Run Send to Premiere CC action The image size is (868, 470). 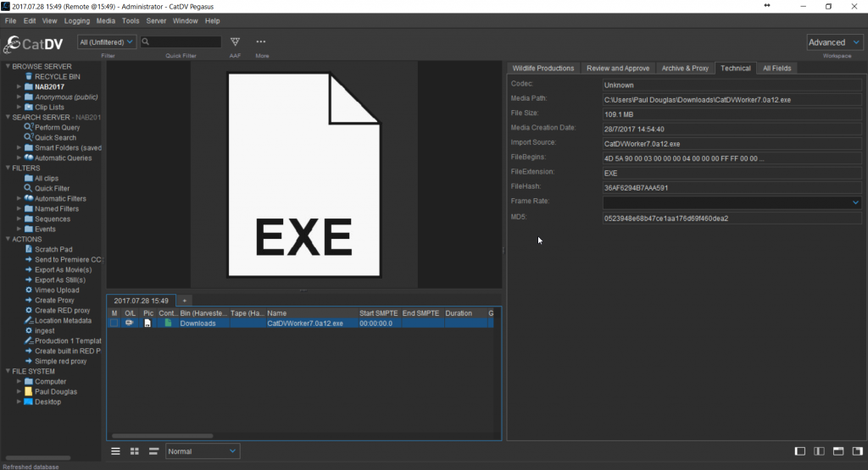click(68, 260)
